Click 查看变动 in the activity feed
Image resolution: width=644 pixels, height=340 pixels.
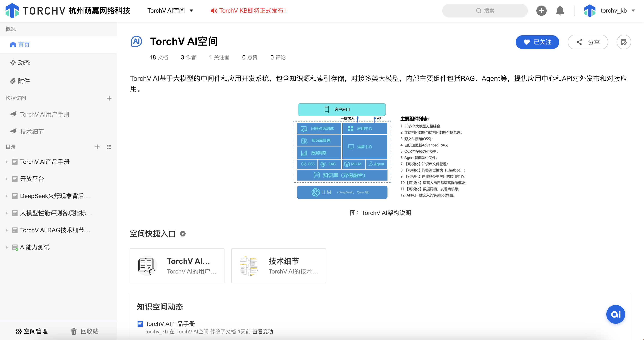pos(263,331)
